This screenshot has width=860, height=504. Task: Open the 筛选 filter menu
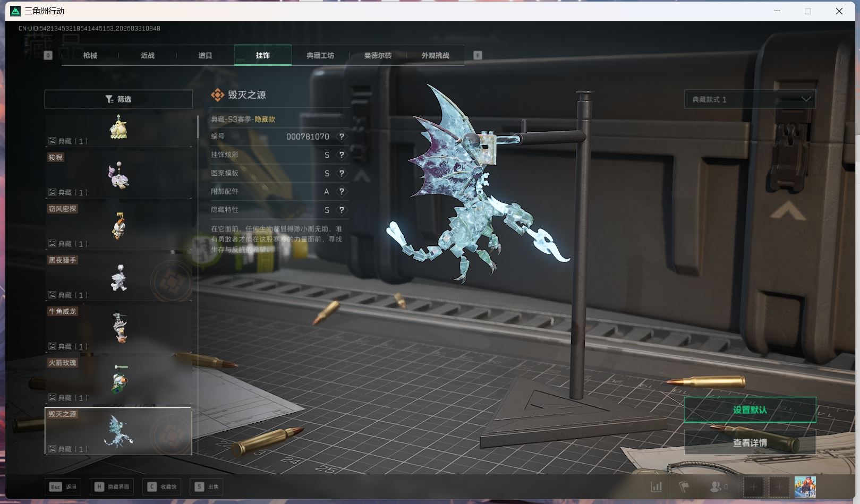point(118,99)
